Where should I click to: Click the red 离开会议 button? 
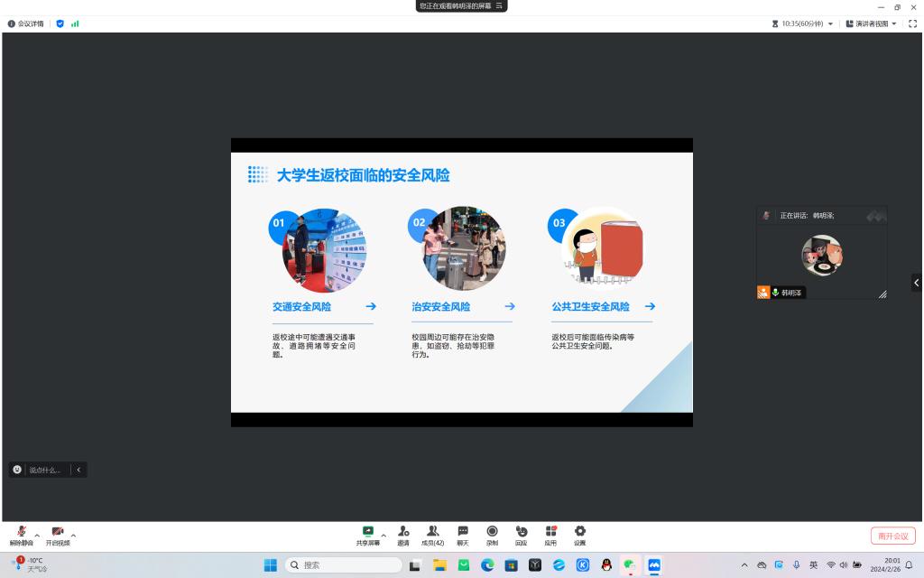coord(892,536)
